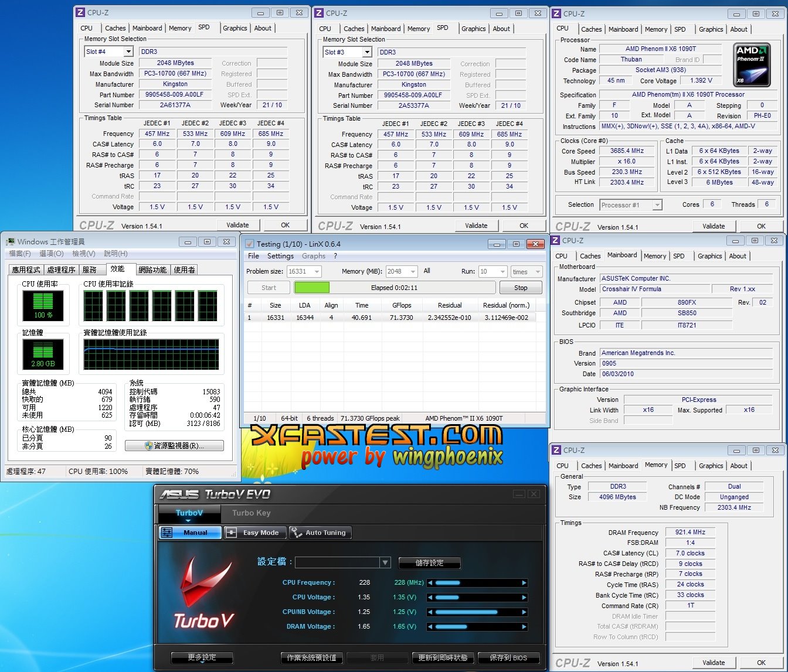Click the AMD Phenom II processor logo
The height and width of the screenshot is (672, 788).
pos(753,64)
